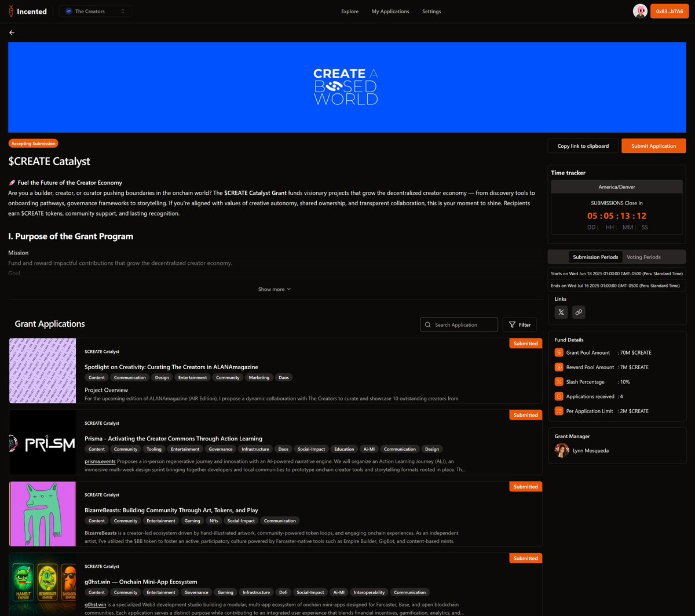695x616 pixels.
Task: Open My Applications nav item
Action: (390, 12)
